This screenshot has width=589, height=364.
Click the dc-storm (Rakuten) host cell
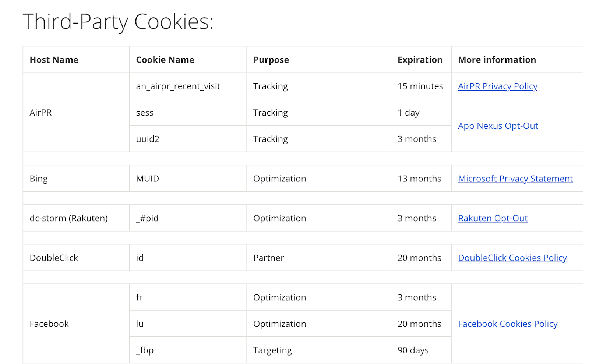click(76, 218)
